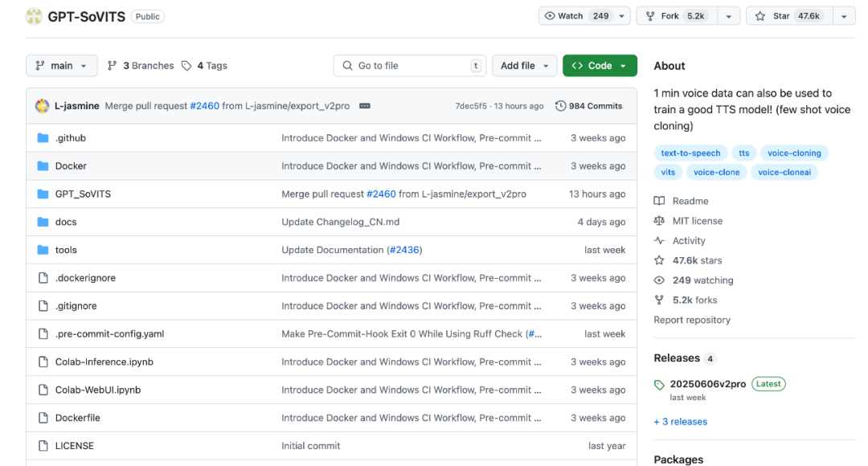Click the commit history clock icon
Screen dimensions: 868x466
(560, 106)
